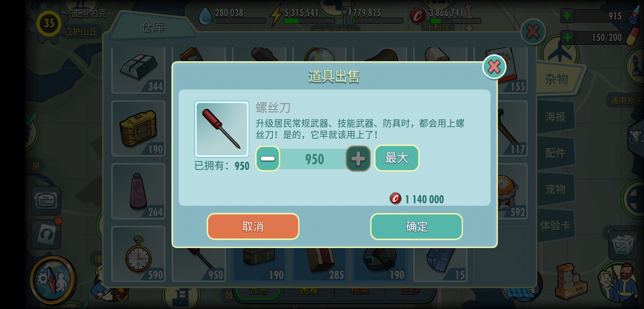Close the 道具出售 dialog

pos(494,67)
